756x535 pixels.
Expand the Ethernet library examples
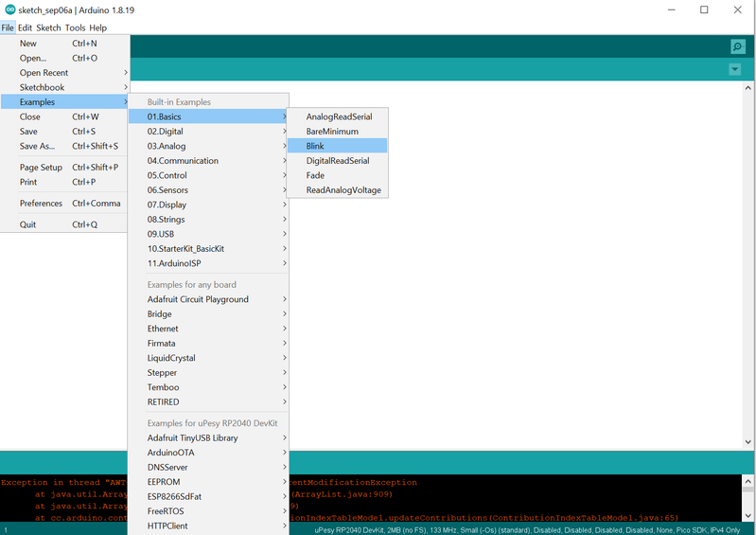point(208,329)
